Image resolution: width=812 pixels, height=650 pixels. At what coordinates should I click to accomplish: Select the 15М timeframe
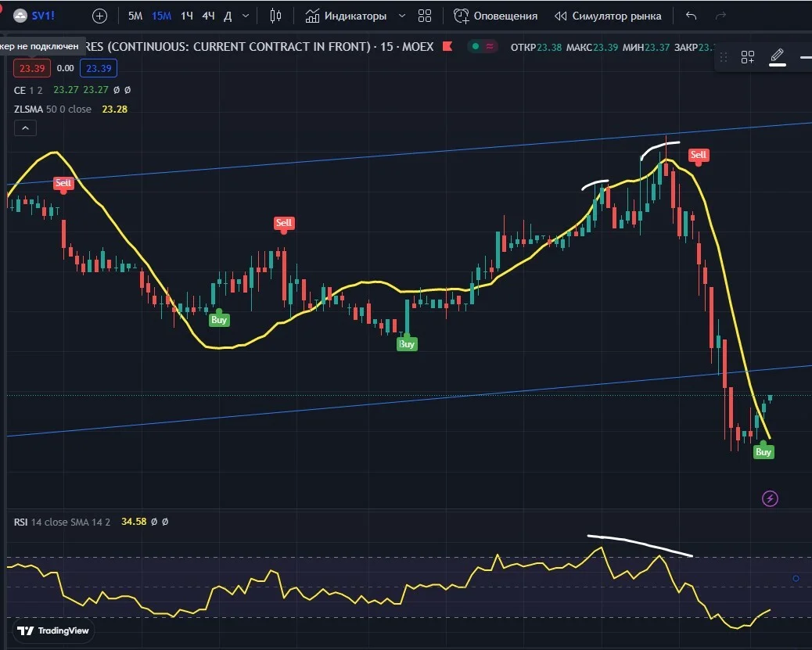coord(162,16)
